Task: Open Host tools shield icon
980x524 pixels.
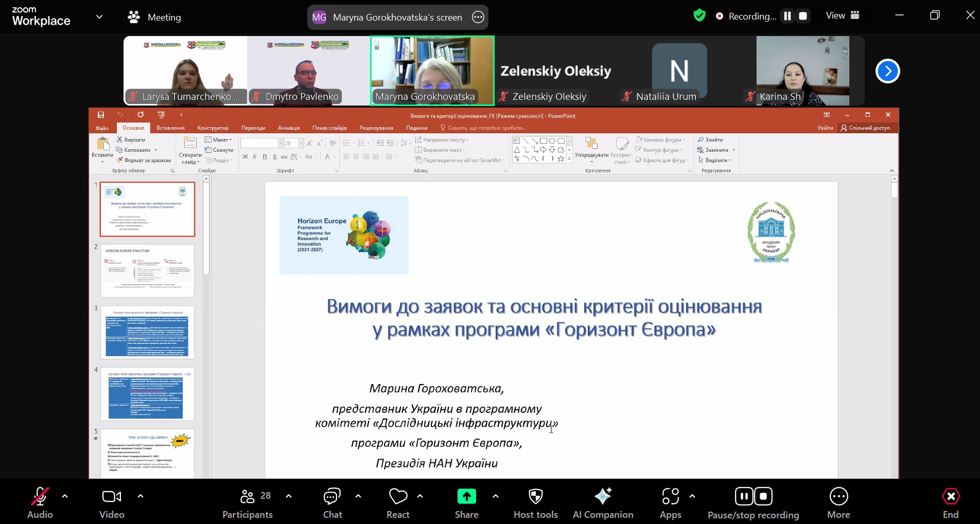Action: coord(535,497)
